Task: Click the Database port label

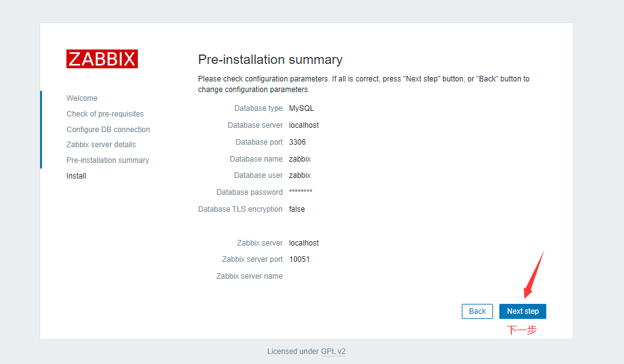Action: 259,142
